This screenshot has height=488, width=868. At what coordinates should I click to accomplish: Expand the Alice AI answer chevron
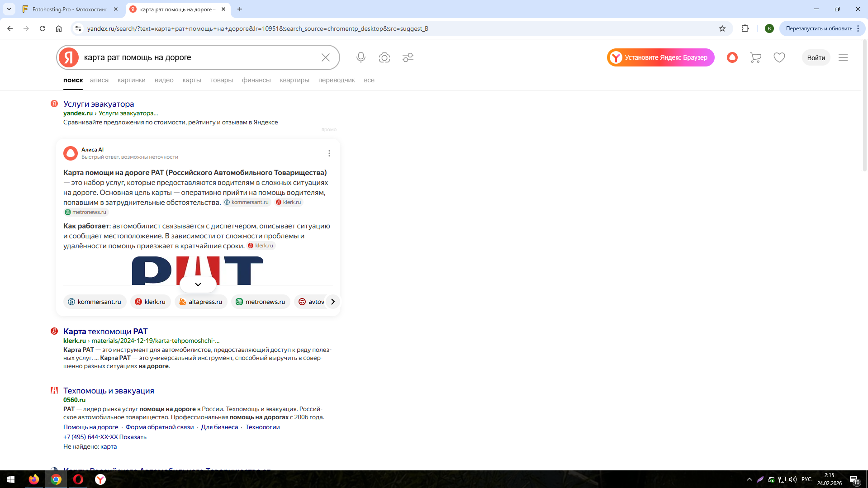point(198,284)
